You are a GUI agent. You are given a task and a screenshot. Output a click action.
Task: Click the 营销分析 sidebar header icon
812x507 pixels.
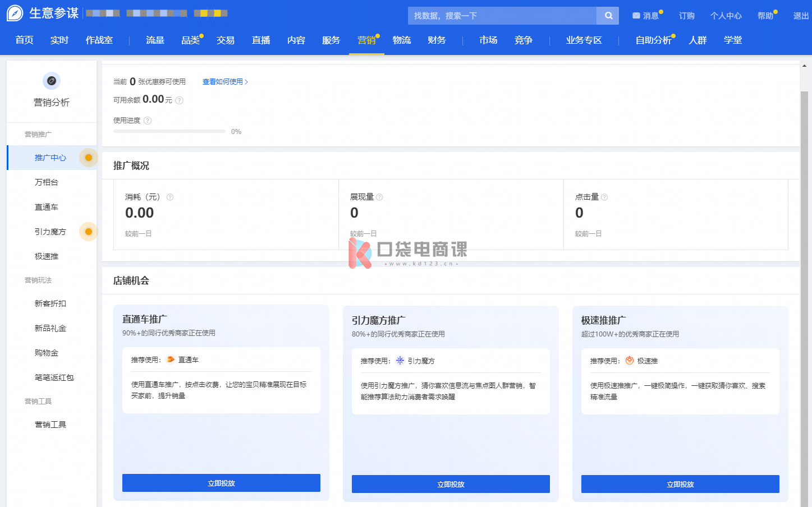pyautogui.click(x=52, y=81)
